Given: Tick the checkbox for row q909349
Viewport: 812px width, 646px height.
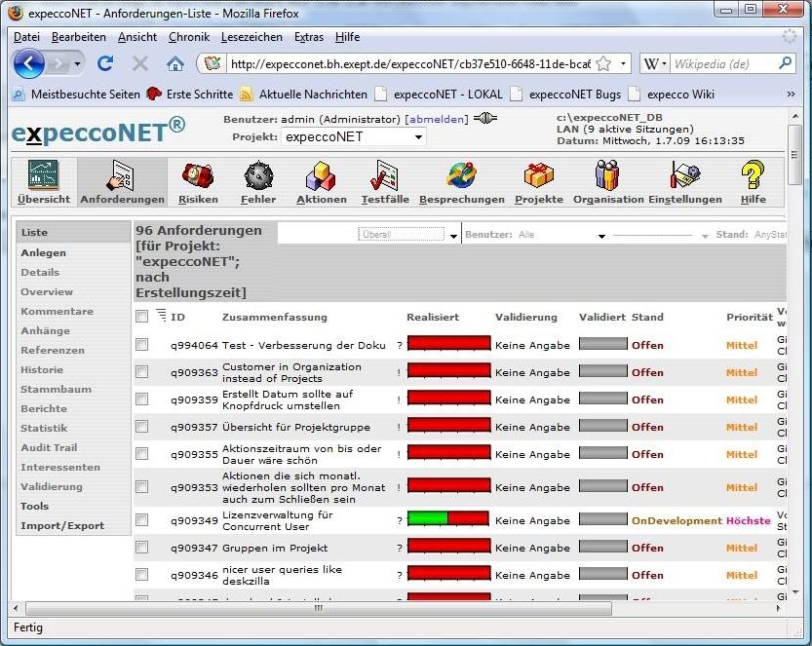Looking at the screenshot, I should (x=142, y=520).
